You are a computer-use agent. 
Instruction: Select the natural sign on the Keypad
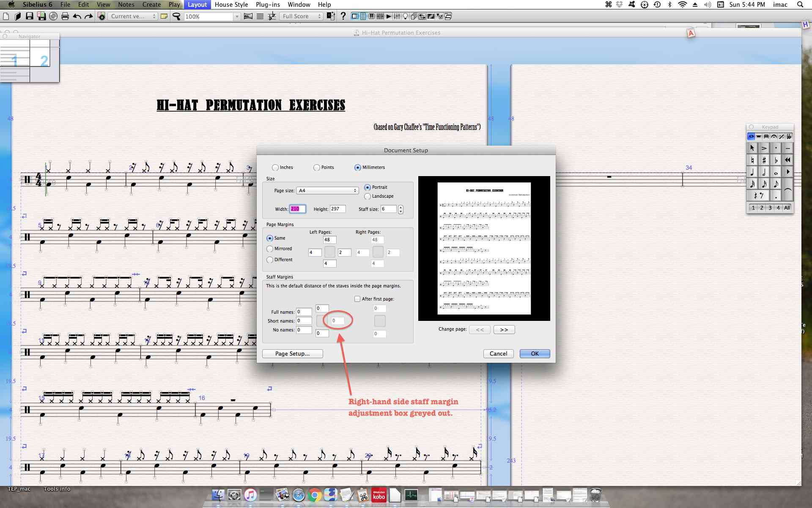point(752,160)
